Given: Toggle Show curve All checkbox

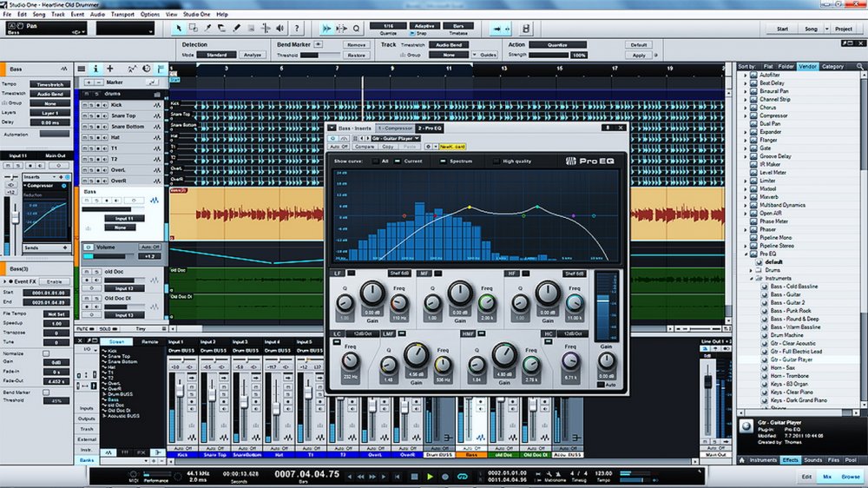Looking at the screenshot, I should coord(376,162).
